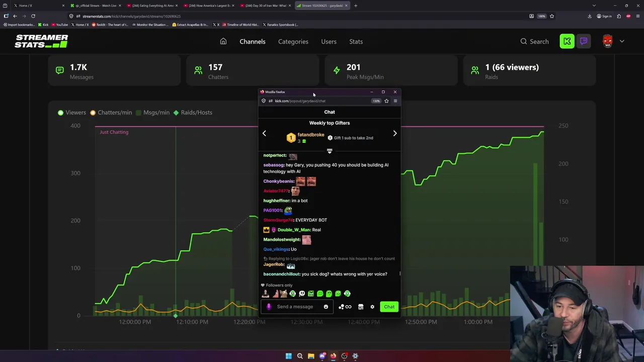Click the voice microphone icon in chat input
Screen dimensions: 644x362
[x=269, y=307]
